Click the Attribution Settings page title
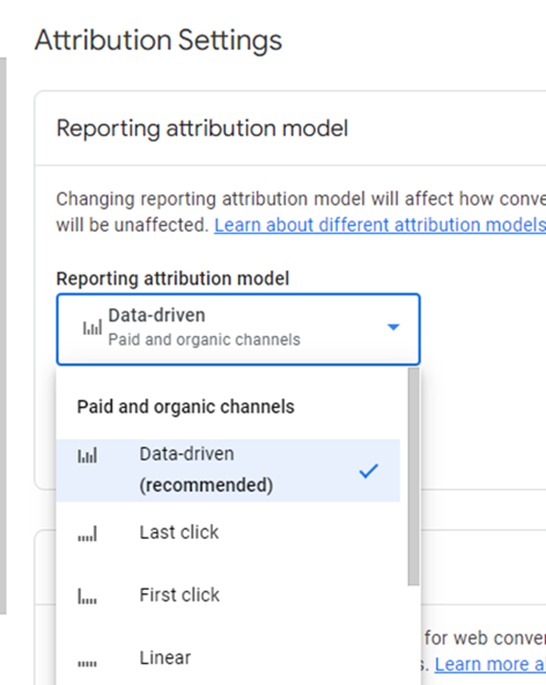Viewport: 546px width, 685px height. coord(158,41)
